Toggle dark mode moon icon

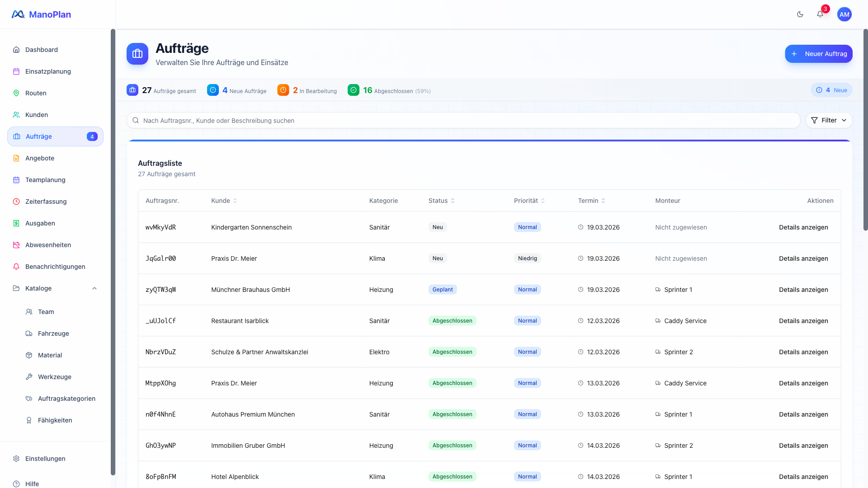pos(800,14)
